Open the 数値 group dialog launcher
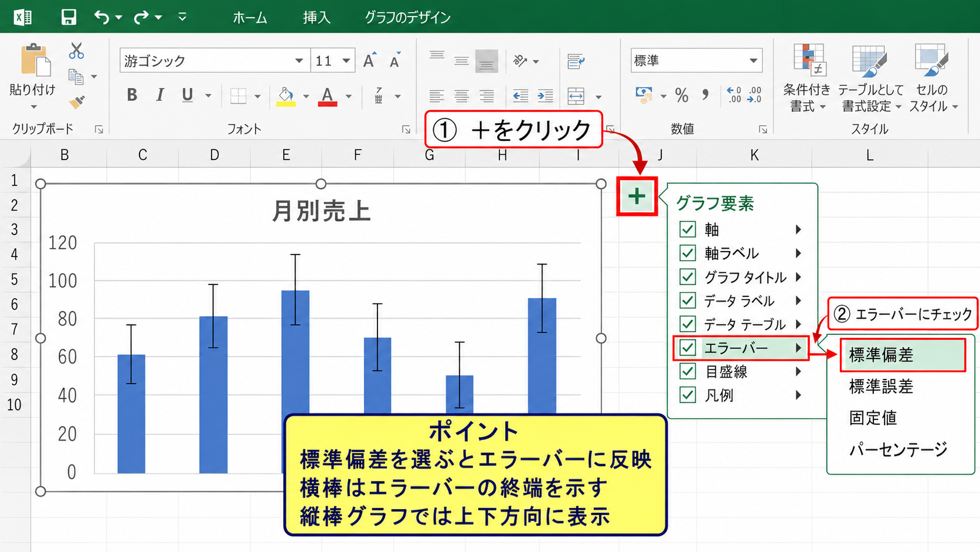The height and width of the screenshot is (552, 980). pyautogui.click(x=763, y=129)
